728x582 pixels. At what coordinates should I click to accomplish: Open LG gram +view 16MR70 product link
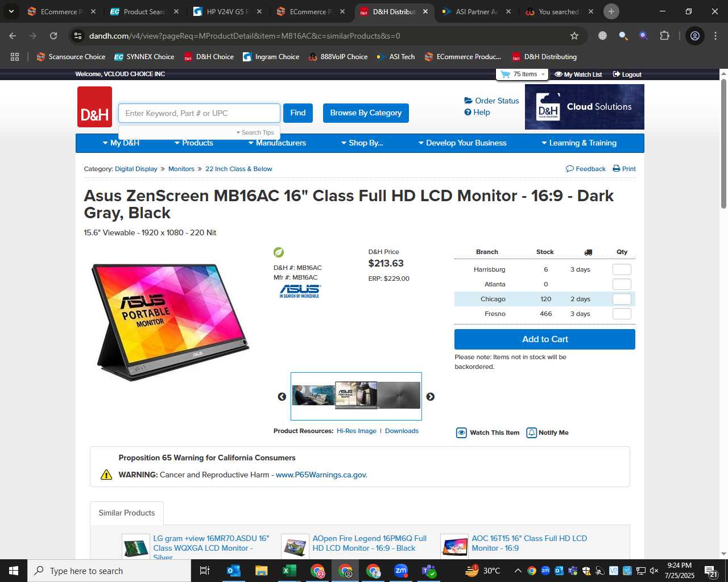(x=211, y=548)
